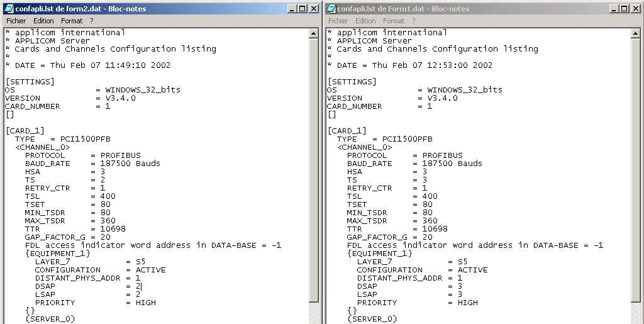Click 187500 Bauds value in Form1.dat
644x324 pixels.
click(452, 164)
